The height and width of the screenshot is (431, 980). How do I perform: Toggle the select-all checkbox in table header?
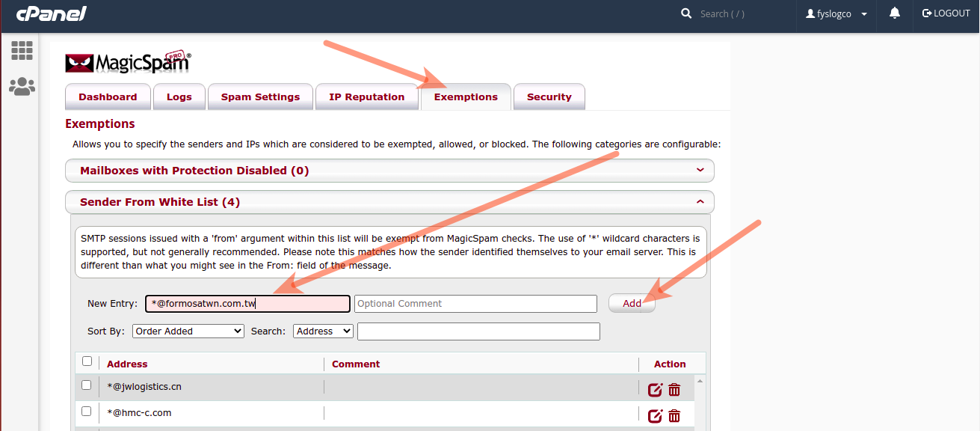87,361
